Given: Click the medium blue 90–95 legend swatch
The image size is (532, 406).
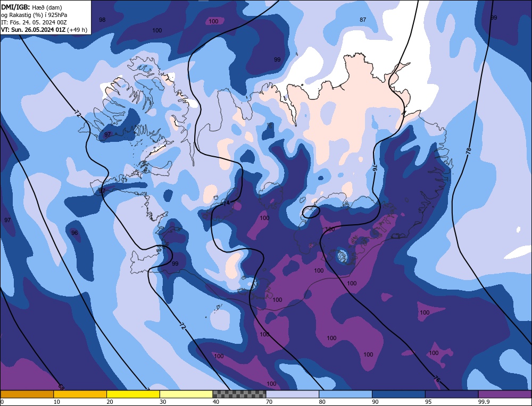Looking at the screenshot, I should 398,394.
